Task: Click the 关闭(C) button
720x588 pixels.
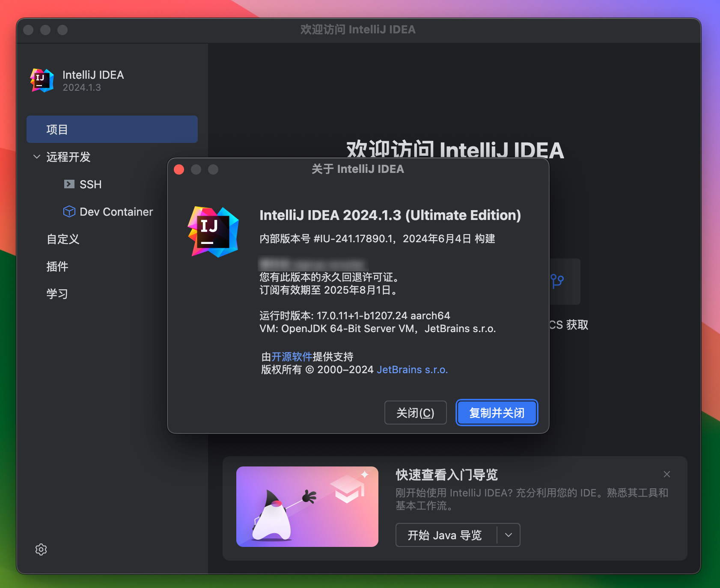Action: (x=415, y=413)
